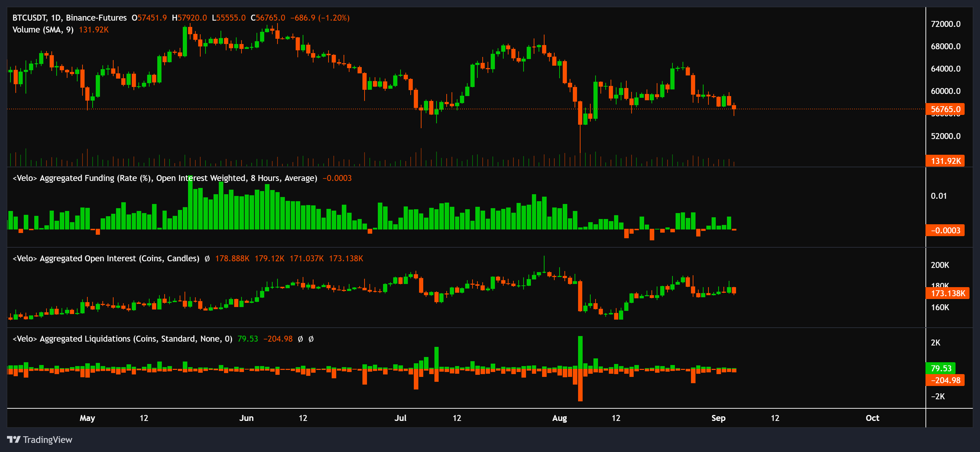This screenshot has width=980, height=452.
Task: Click the TradingView logo icon
Action: pos(14,439)
